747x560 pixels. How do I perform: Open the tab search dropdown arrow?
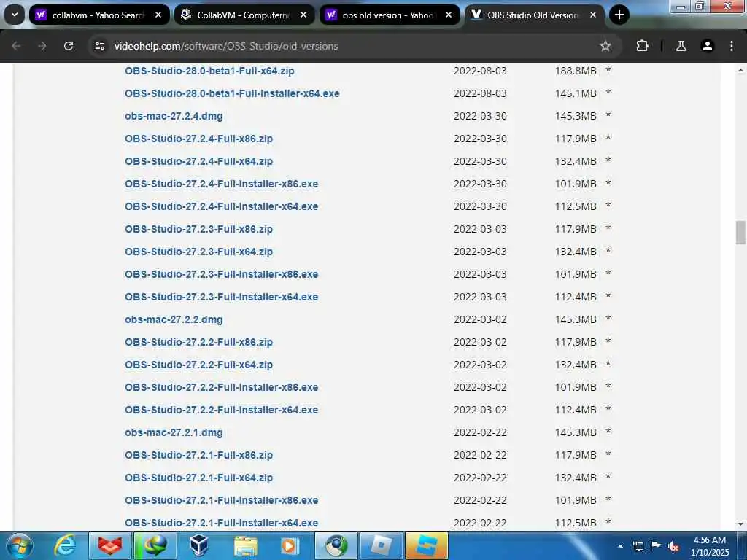pyautogui.click(x=15, y=15)
